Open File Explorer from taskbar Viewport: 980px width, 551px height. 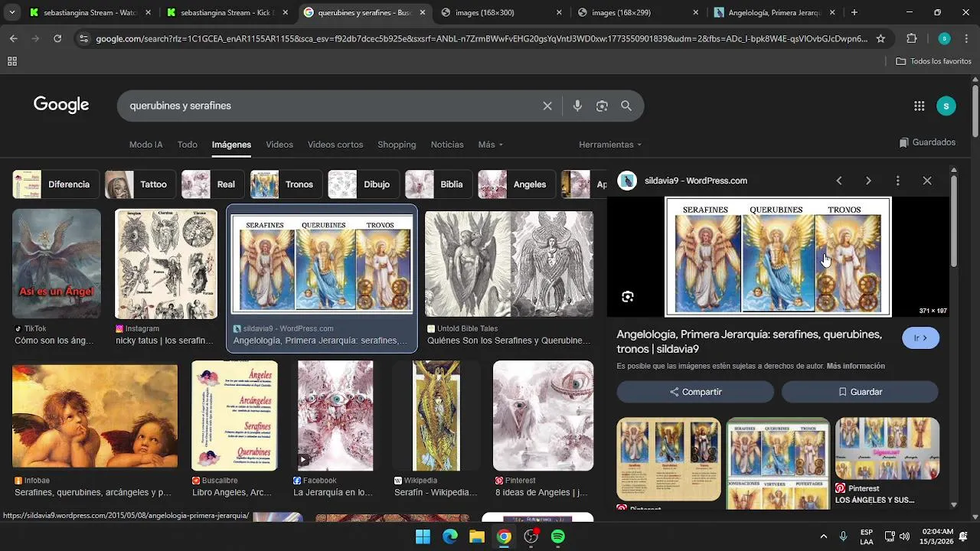477,536
